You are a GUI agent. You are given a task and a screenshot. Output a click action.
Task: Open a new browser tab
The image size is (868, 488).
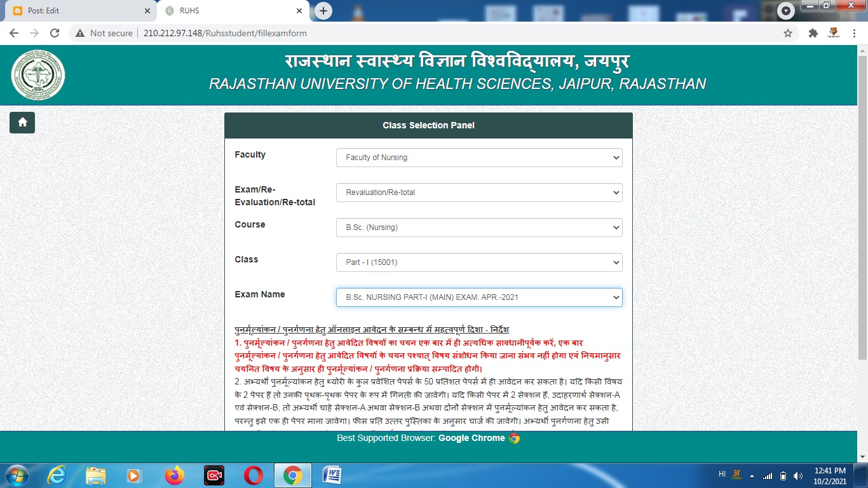[x=323, y=11]
